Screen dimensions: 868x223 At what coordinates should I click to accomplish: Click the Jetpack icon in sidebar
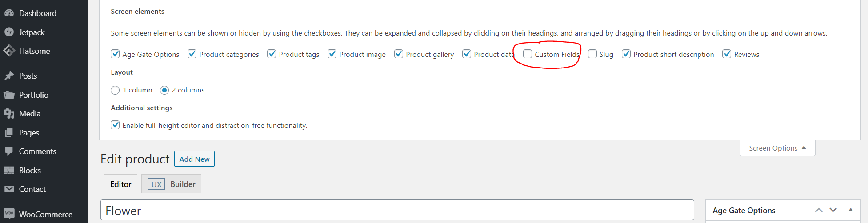pos(9,32)
